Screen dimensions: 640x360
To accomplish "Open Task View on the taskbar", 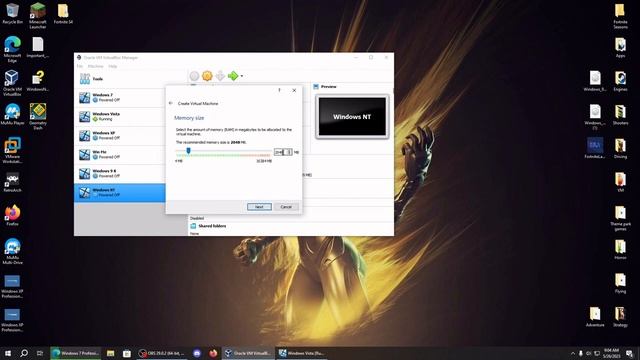I will (x=40, y=353).
